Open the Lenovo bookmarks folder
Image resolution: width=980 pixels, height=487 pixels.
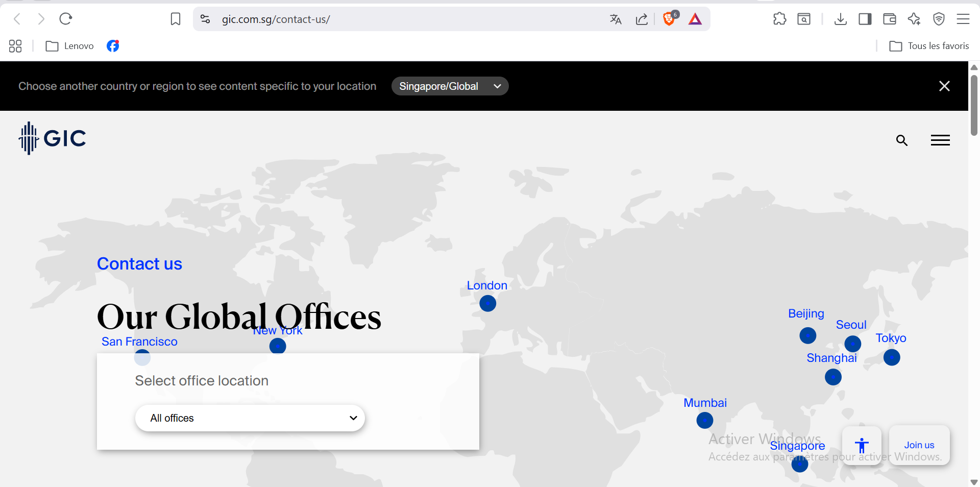pyautogui.click(x=70, y=46)
